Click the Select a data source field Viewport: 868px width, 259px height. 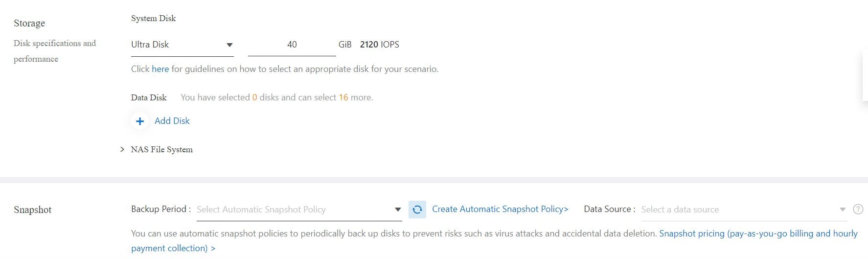click(743, 210)
